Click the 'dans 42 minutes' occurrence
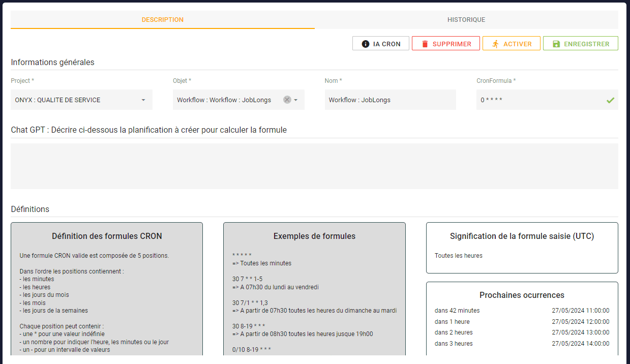 click(x=457, y=310)
